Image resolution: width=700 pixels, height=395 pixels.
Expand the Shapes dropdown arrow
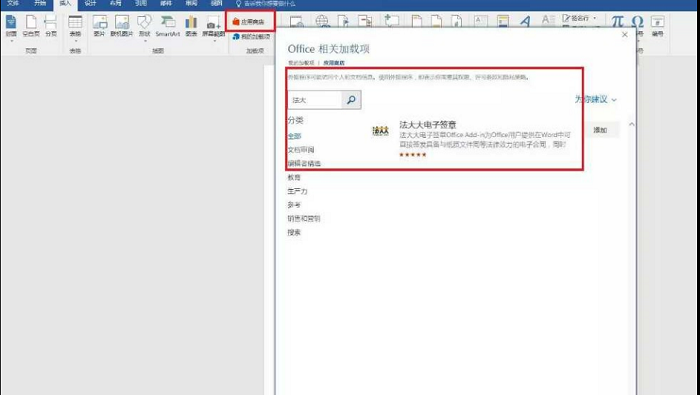[x=145, y=41]
